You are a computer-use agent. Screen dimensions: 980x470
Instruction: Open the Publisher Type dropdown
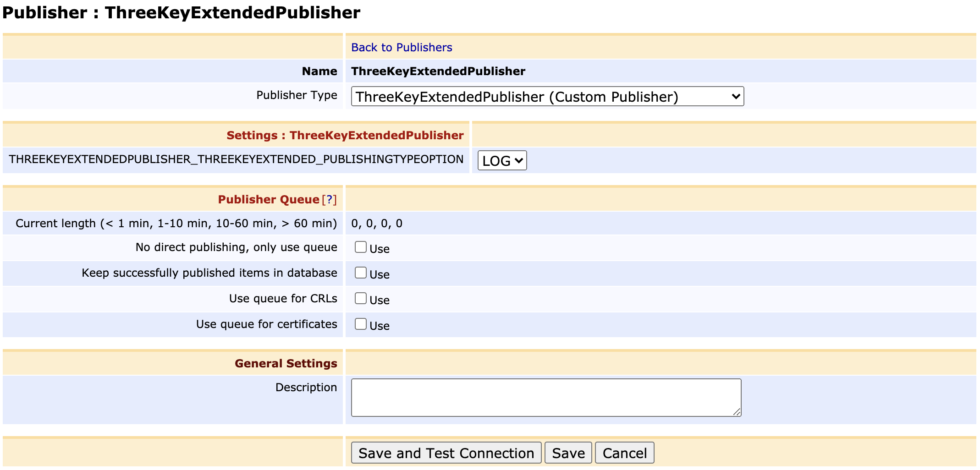tap(547, 97)
